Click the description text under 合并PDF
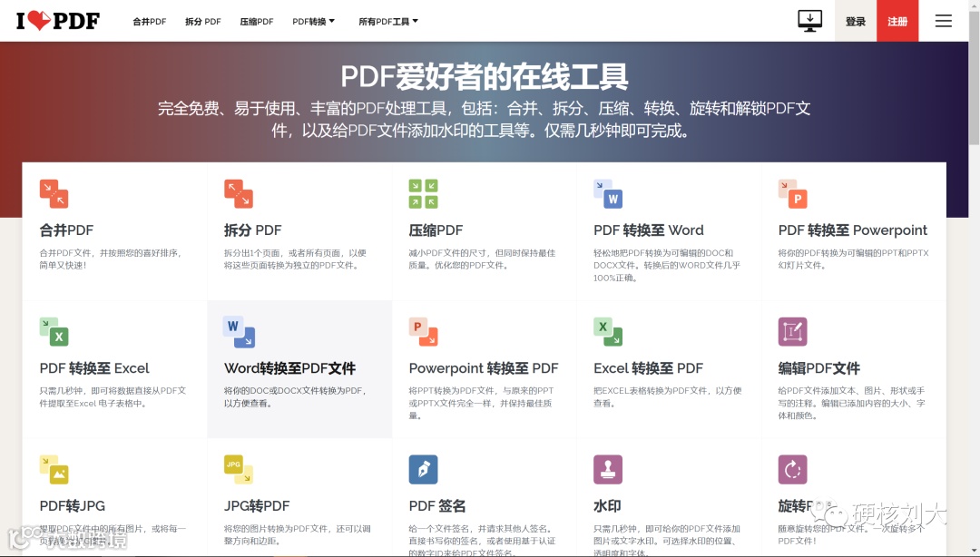The width and height of the screenshot is (980, 557). point(111,259)
